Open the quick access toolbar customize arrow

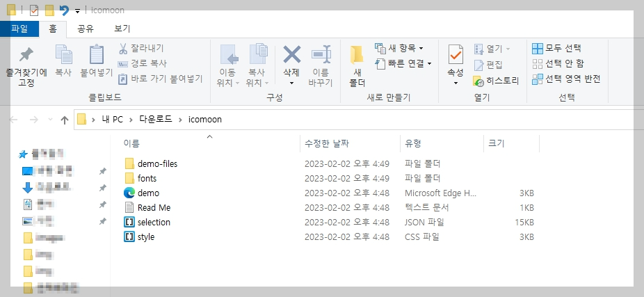coord(77,11)
